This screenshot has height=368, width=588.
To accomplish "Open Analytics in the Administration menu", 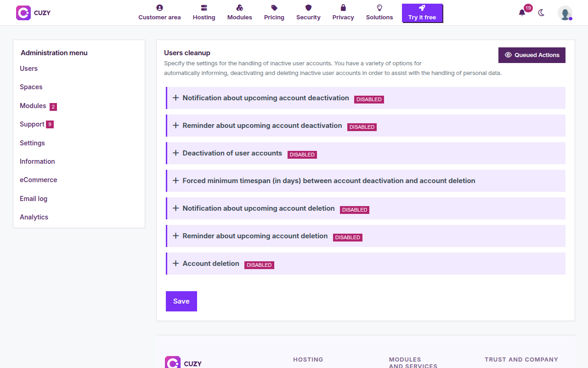I will 34,217.
